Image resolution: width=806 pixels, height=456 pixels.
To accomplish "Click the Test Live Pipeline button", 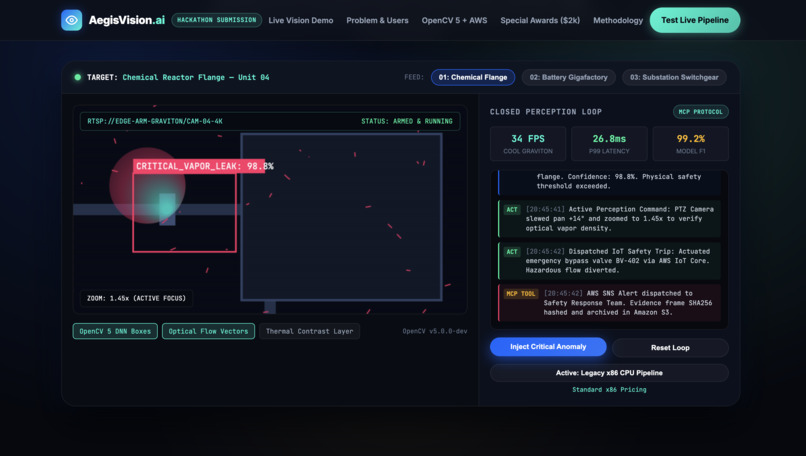I will [x=694, y=20].
